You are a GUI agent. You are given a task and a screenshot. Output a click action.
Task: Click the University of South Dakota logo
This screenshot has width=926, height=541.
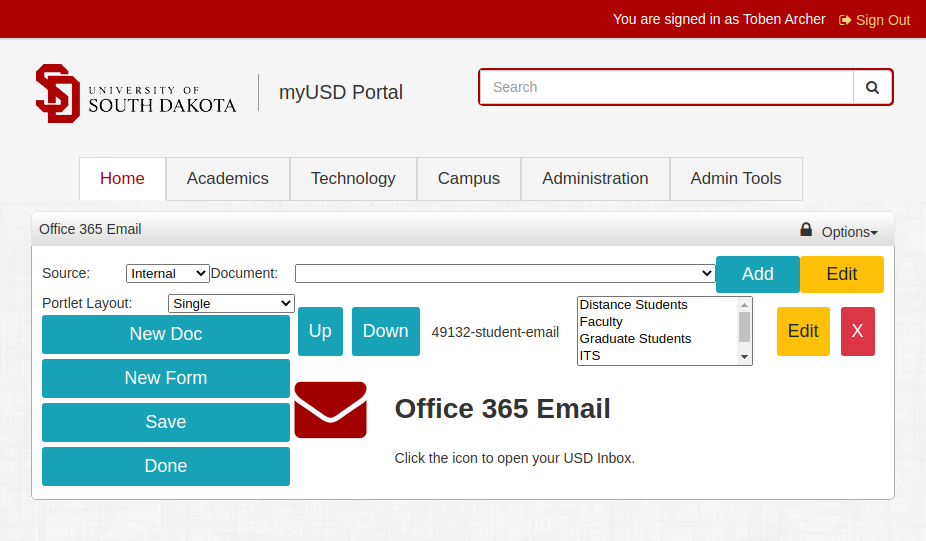136,94
